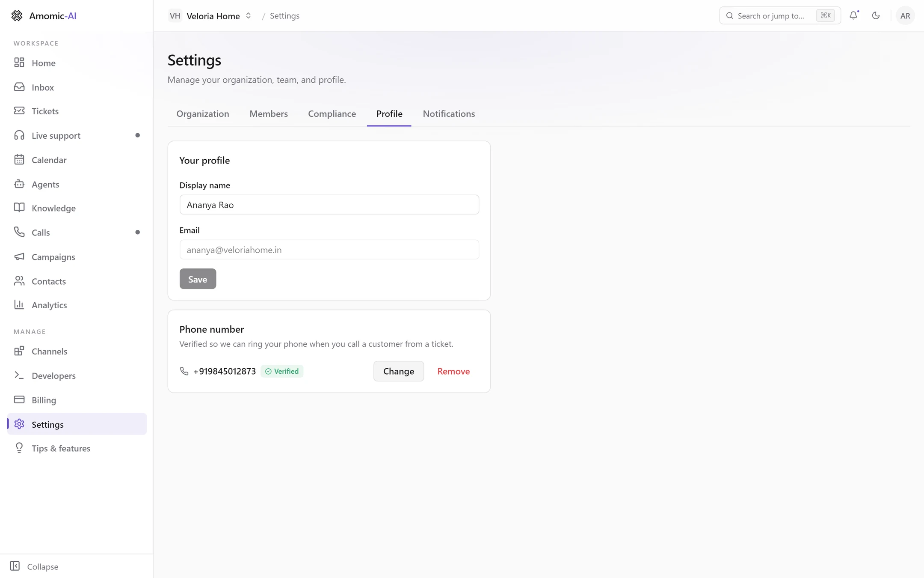
Task: Click the Settings gear in sidebar
Action: pos(19,424)
